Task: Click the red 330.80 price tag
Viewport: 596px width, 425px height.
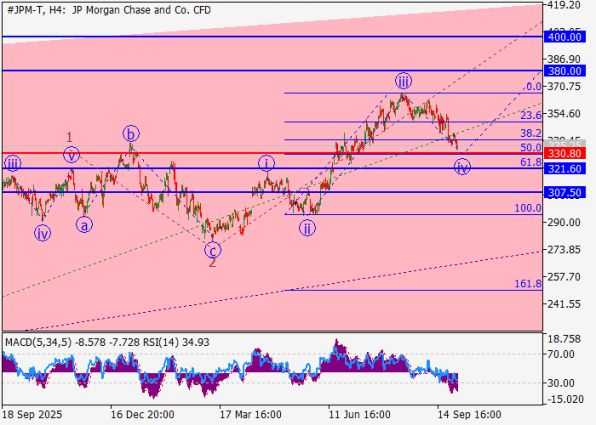Action: (564, 154)
